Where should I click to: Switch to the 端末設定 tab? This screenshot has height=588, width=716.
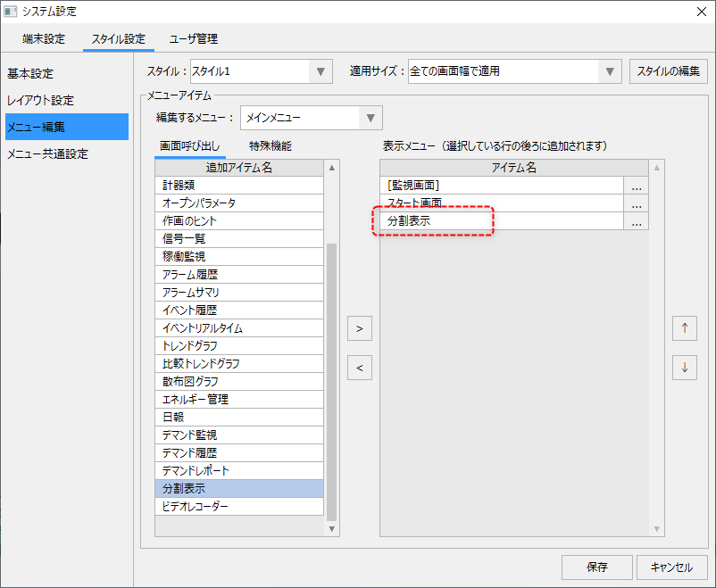(x=44, y=38)
